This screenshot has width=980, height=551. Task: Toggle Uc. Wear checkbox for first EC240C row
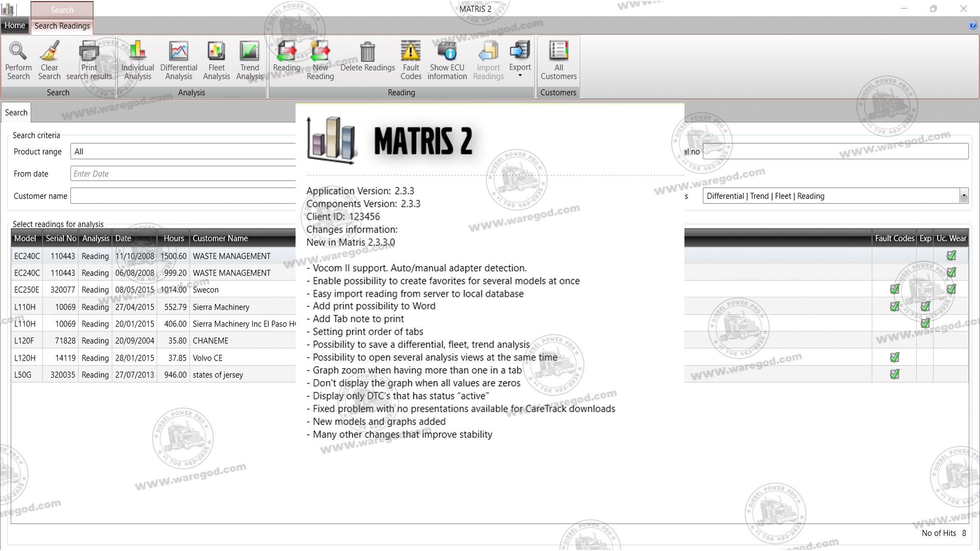tap(951, 256)
